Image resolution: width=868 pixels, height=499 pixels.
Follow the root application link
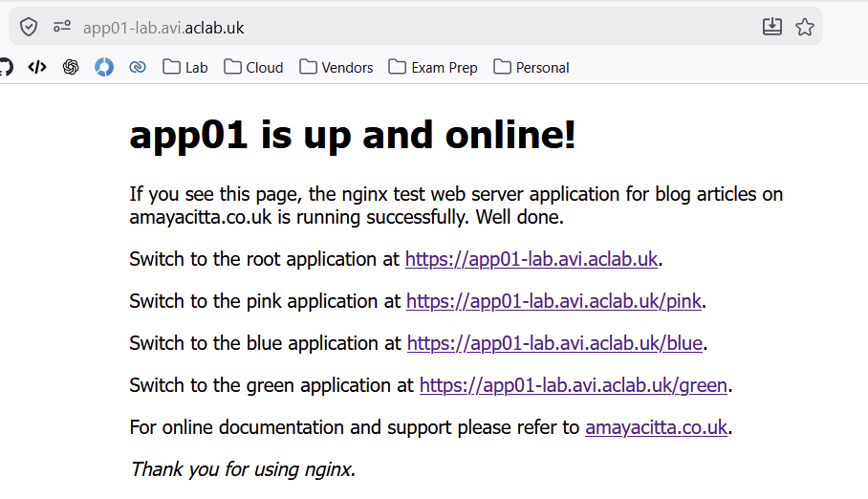coord(532,259)
